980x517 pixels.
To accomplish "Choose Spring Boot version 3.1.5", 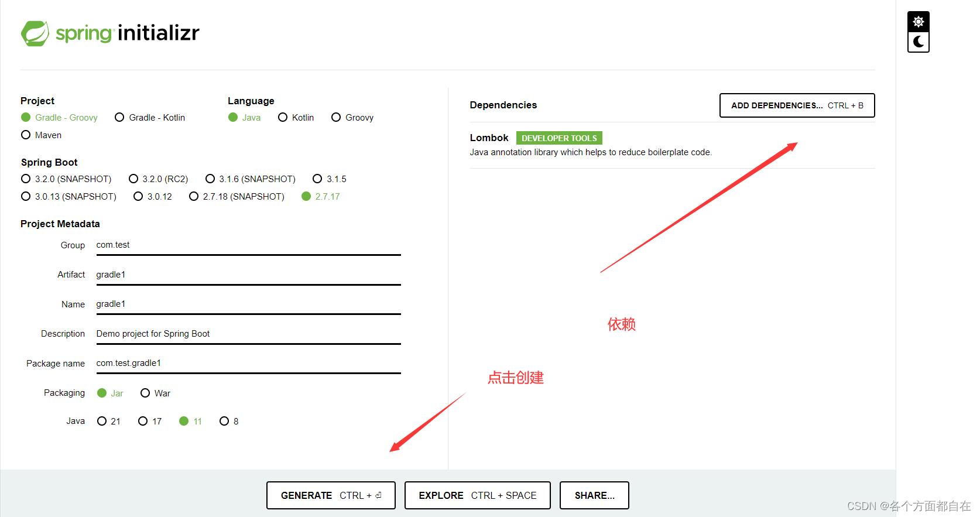I will point(330,179).
